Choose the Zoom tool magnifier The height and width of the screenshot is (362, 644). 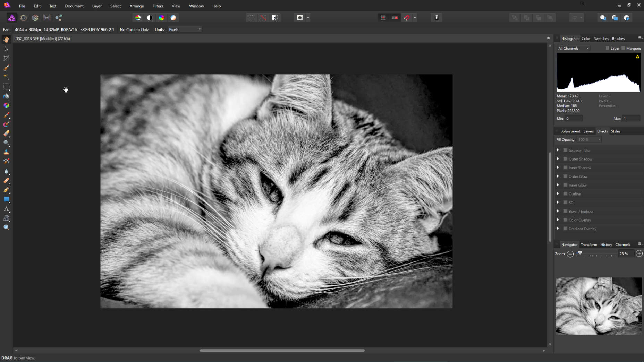[6, 227]
